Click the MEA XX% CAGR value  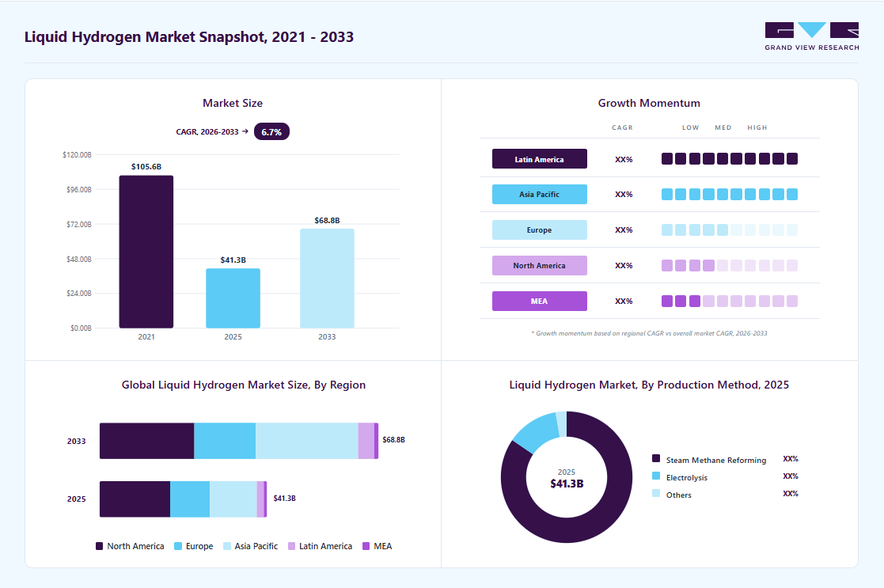point(624,301)
